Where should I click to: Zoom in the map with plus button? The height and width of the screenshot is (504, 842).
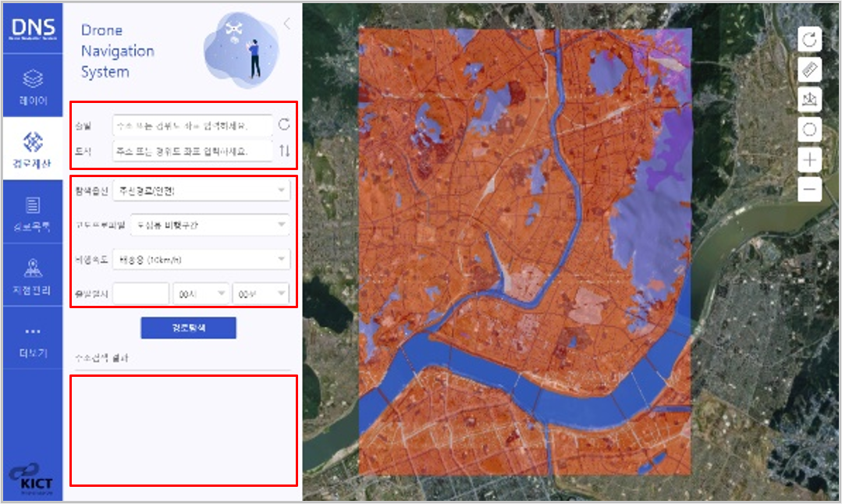pos(809,160)
